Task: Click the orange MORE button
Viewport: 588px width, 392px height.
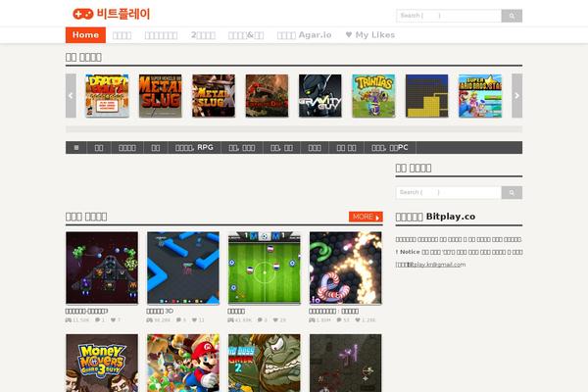Action: click(x=366, y=217)
